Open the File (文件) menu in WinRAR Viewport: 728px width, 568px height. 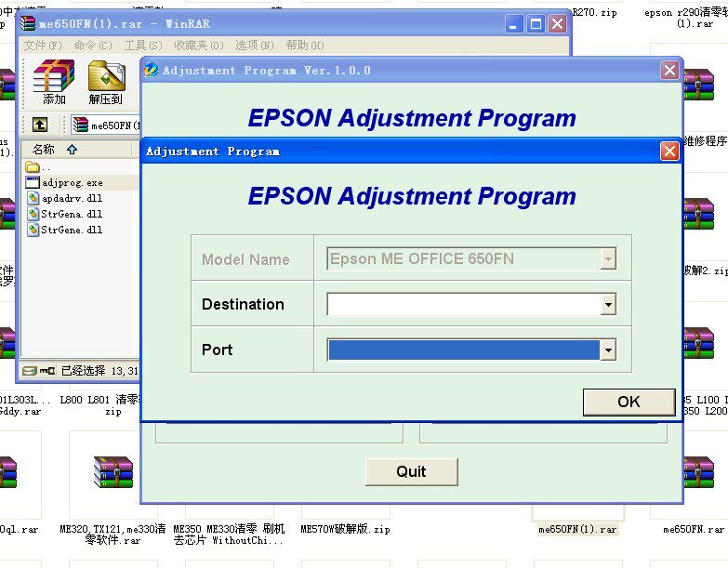click(42, 46)
